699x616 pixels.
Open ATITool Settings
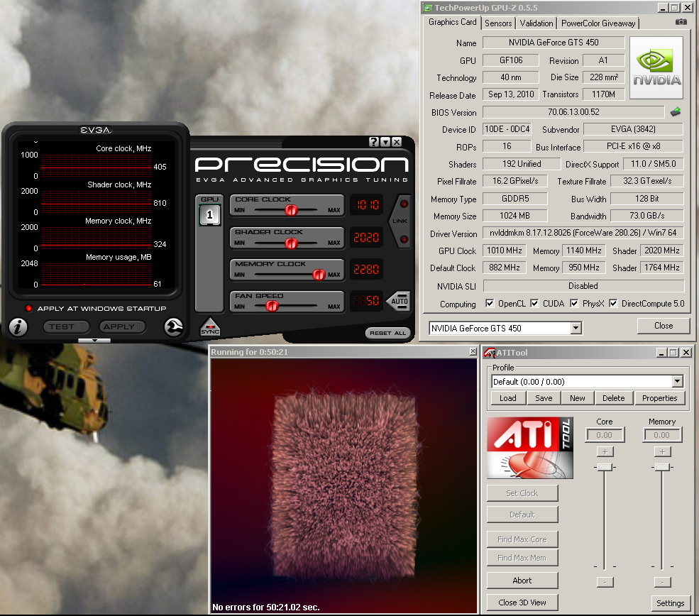(x=670, y=603)
